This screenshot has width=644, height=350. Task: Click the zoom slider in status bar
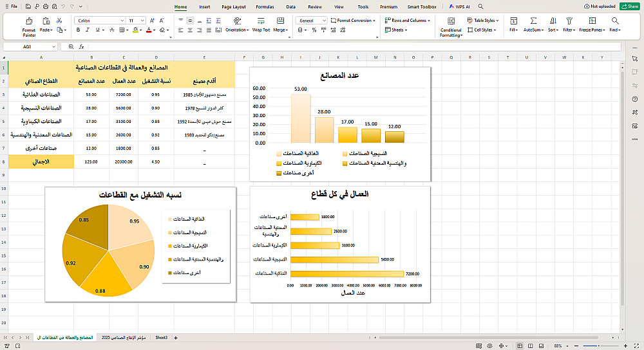coord(600,346)
